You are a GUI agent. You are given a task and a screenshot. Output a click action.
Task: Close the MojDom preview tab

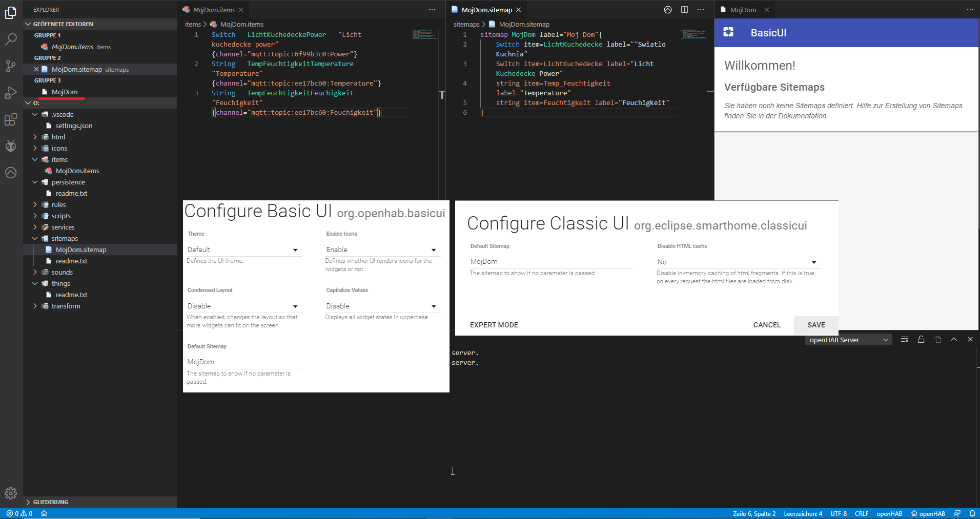pyautogui.click(x=767, y=10)
